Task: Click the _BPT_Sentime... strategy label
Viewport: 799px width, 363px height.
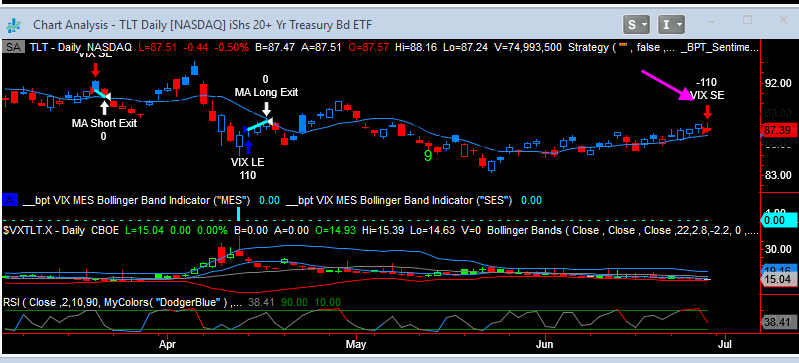Action: click(720, 47)
